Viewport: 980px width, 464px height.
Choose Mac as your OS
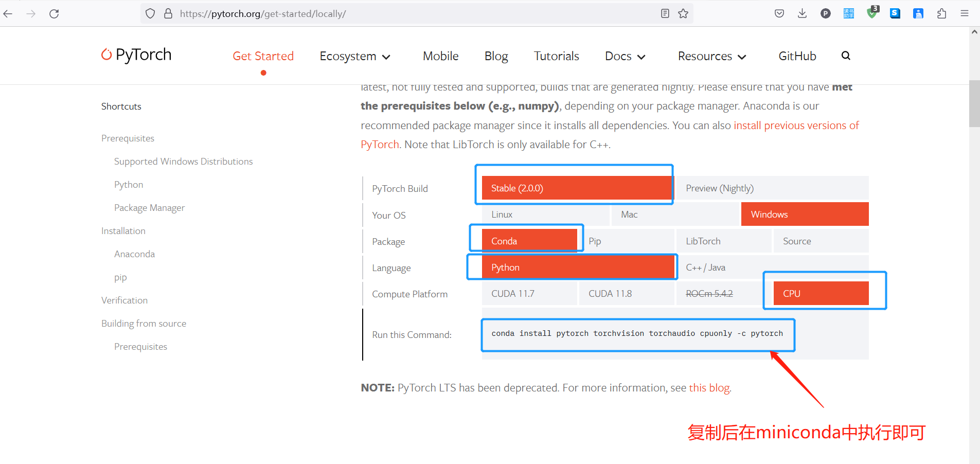point(675,215)
